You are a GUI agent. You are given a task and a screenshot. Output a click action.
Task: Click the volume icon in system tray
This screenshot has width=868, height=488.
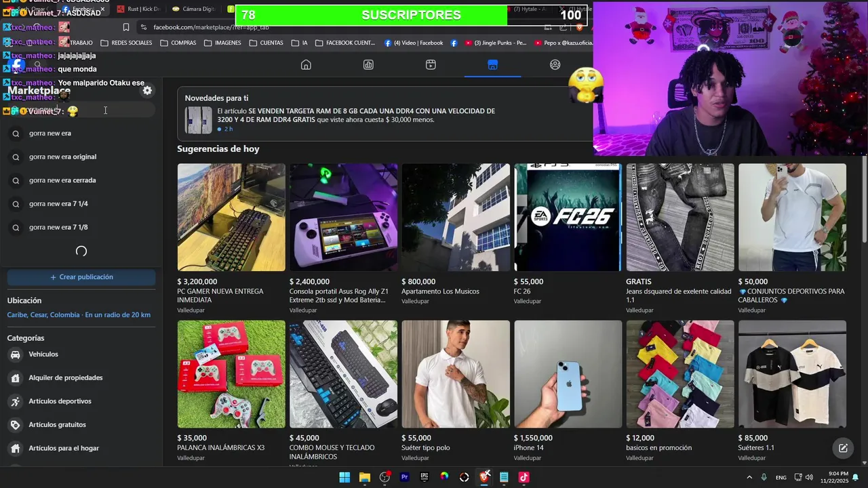click(809, 477)
